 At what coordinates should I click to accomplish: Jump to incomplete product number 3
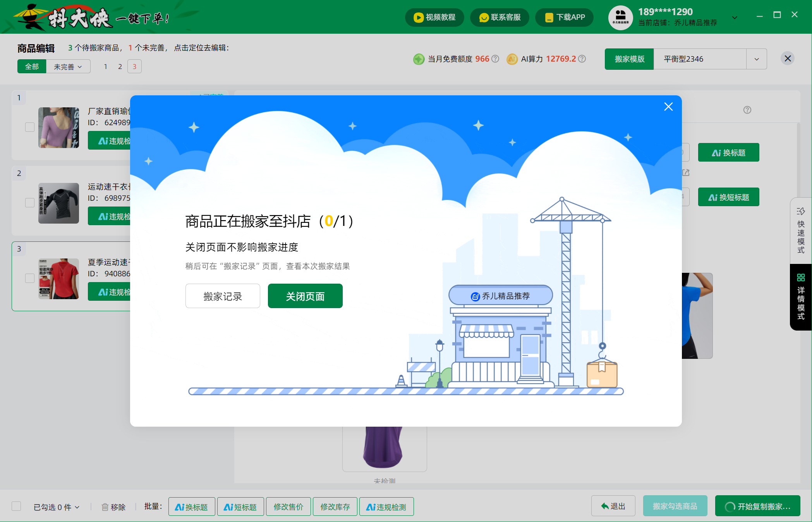click(x=134, y=67)
